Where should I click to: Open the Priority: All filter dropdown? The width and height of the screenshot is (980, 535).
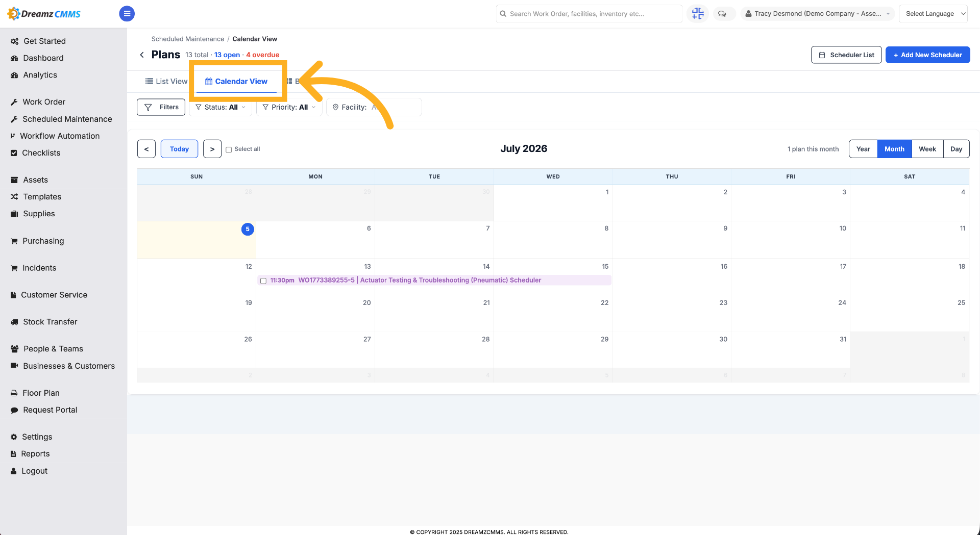click(289, 107)
